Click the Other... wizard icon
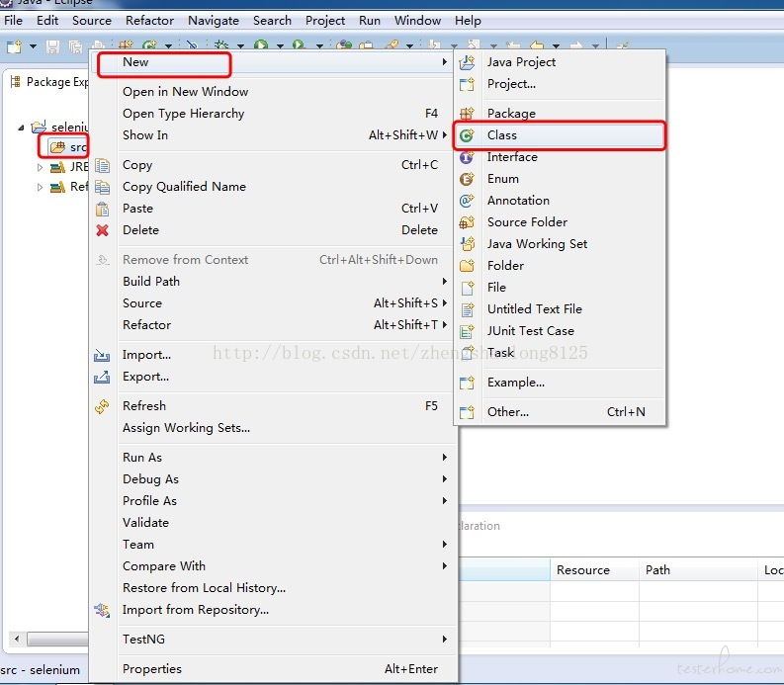The width and height of the screenshot is (784, 685). coord(467,412)
